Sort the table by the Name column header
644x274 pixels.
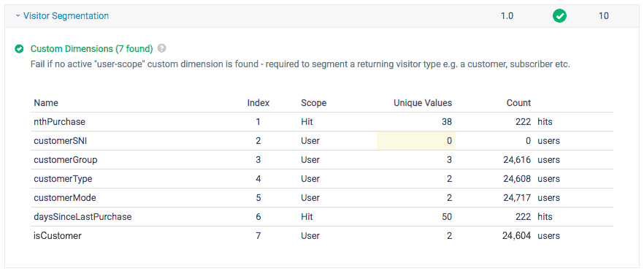(46, 103)
